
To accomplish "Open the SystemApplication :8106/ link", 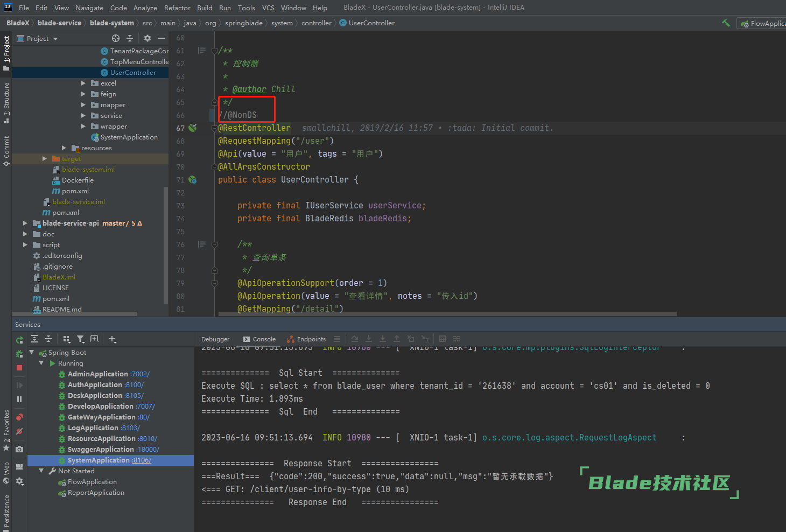I will [x=142, y=460].
